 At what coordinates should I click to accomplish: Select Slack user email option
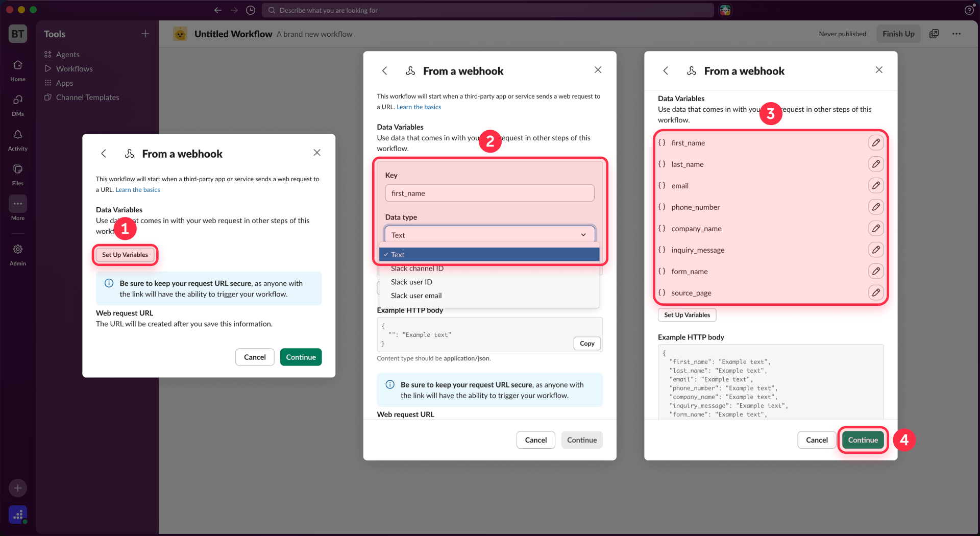coord(489,296)
